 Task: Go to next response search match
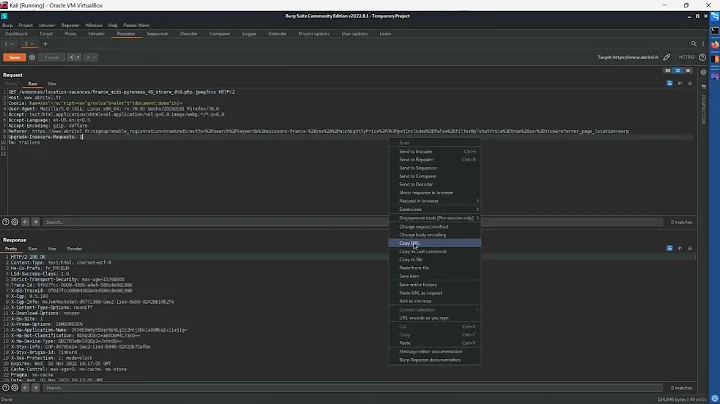[x=35, y=388]
